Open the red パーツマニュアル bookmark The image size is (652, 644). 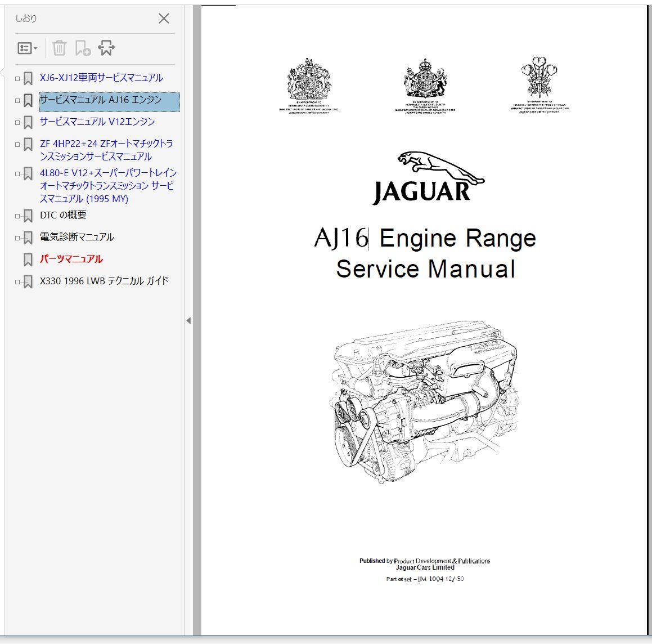pos(71,259)
